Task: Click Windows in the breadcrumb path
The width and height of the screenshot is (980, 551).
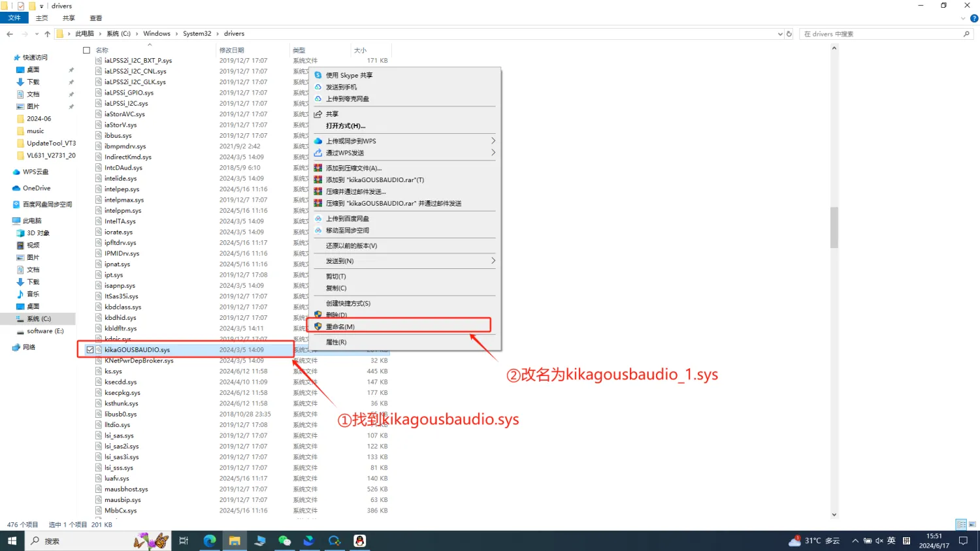Action: tap(157, 34)
